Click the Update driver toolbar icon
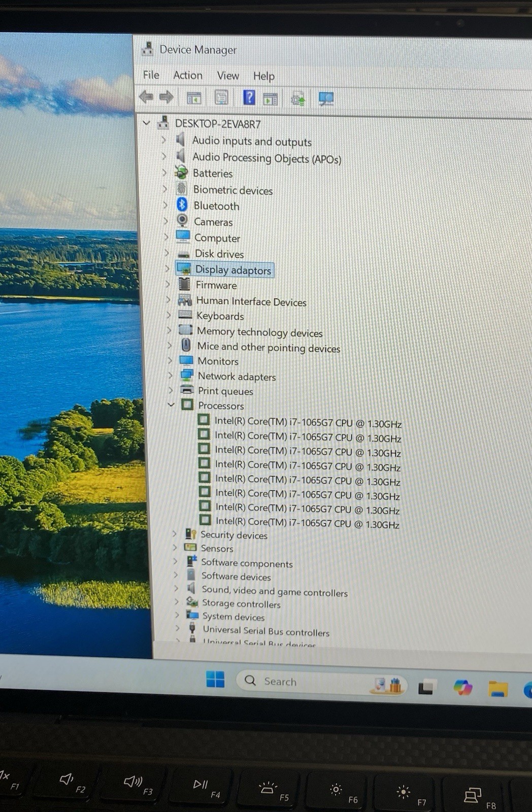Screen dimensions: 532x812 [298, 98]
